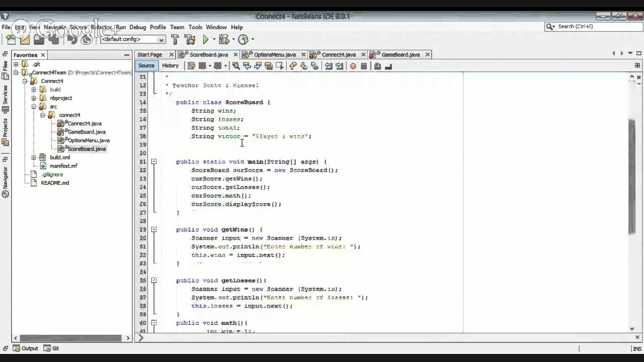This screenshot has height=362, width=644.
Task: Click the Search (Ctrl+I) field
Action: (x=594, y=27)
